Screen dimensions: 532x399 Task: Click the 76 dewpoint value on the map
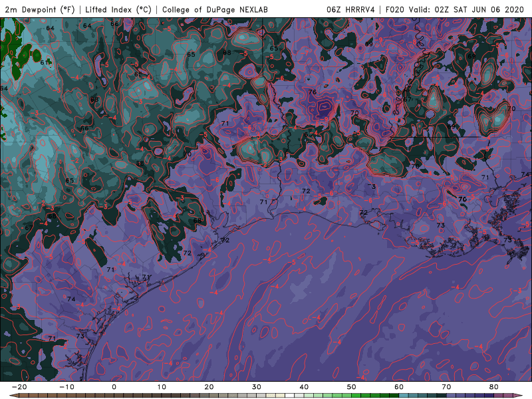pyautogui.click(x=312, y=92)
